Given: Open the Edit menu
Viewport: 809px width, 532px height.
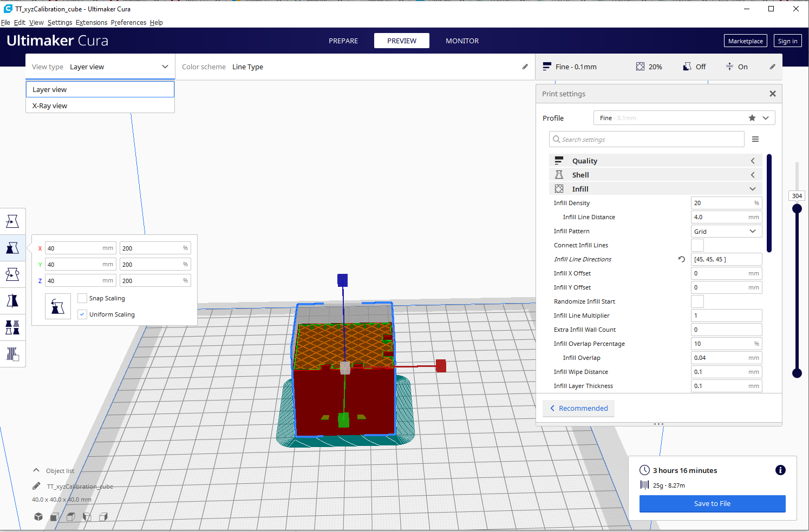Looking at the screenshot, I should (x=19, y=23).
